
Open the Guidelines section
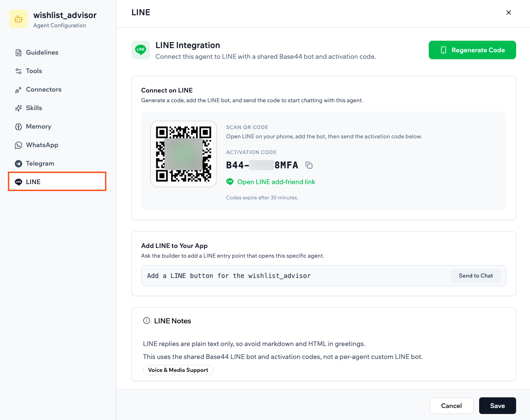(x=57, y=52)
